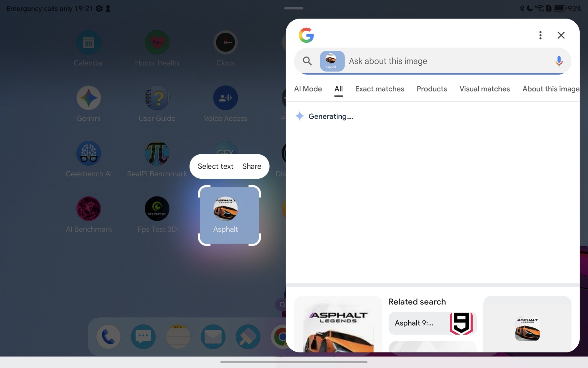The height and width of the screenshot is (368, 588).
Task: Open the Asphalt 9 related search
Action: pos(432,323)
